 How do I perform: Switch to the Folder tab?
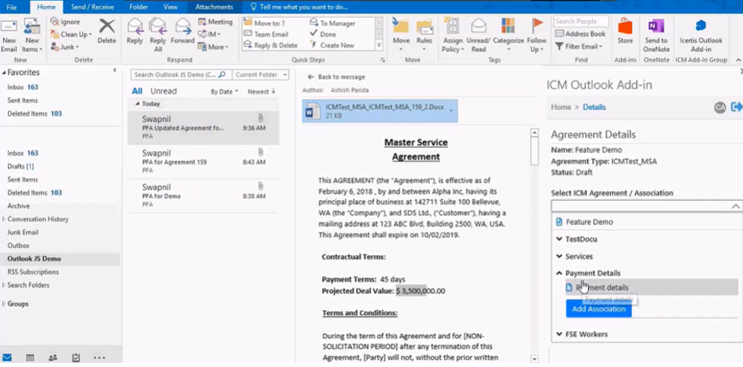click(138, 7)
